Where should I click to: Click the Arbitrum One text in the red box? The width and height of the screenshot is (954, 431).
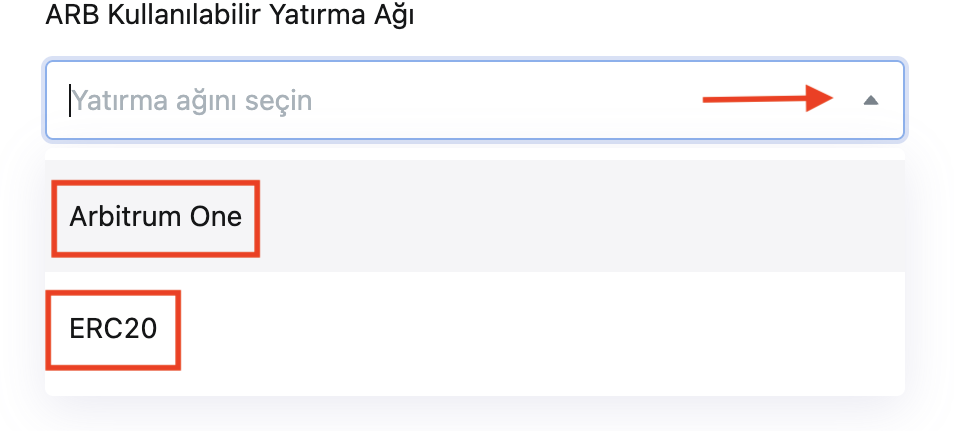156,217
